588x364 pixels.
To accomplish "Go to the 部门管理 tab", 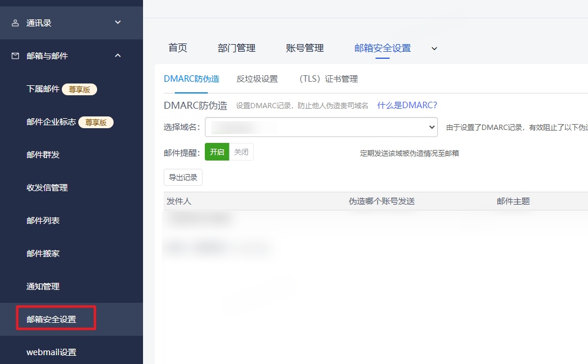I will (237, 48).
